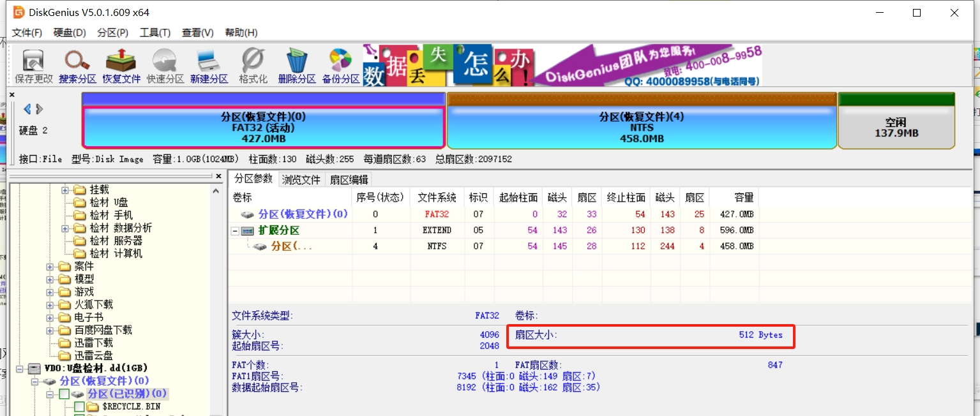
Task: Open the 工具(T) menu
Action: click(x=155, y=33)
